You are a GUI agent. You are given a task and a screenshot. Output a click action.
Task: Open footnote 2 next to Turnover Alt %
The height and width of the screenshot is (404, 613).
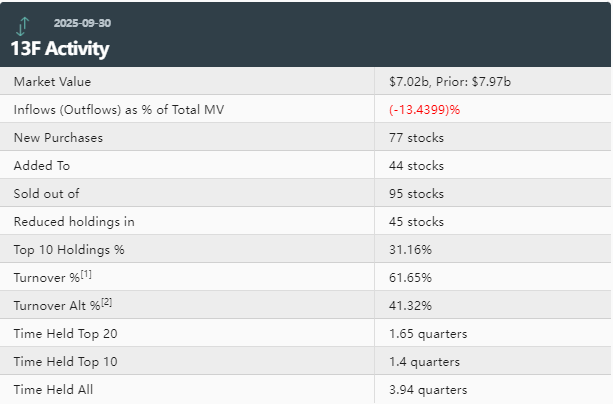click(106, 300)
